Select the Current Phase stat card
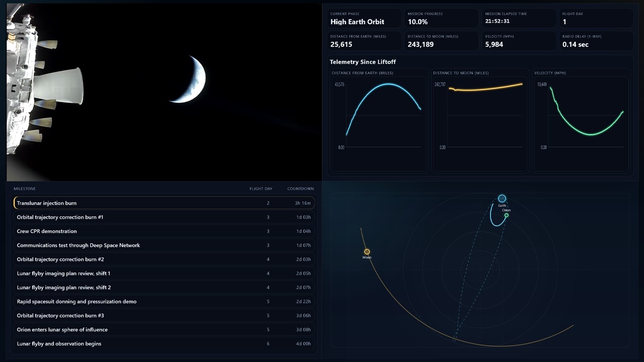Image resolution: width=644 pixels, height=362 pixels. pos(364,18)
